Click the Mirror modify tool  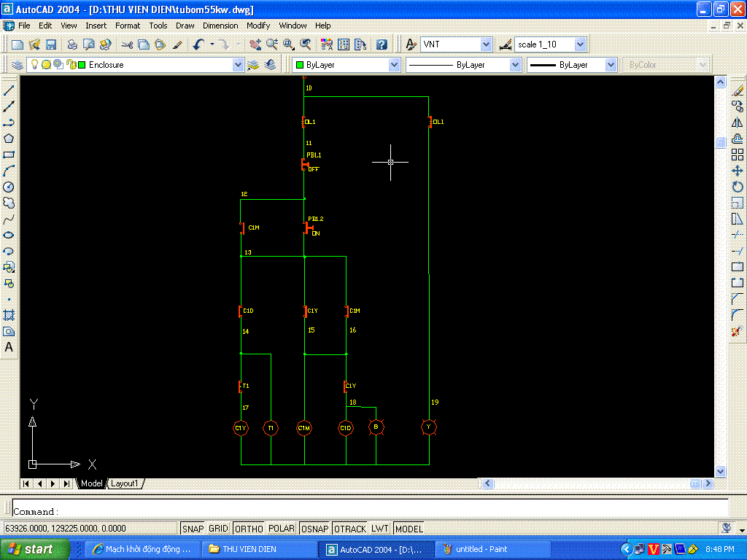pyautogui.click(x=737, y=122)
